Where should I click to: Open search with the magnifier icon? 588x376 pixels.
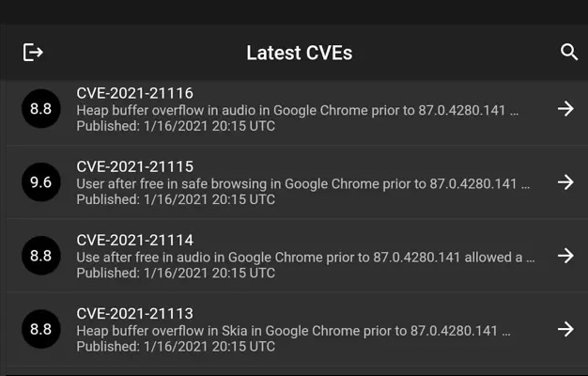pyautogui.click(x=569, y=52)
